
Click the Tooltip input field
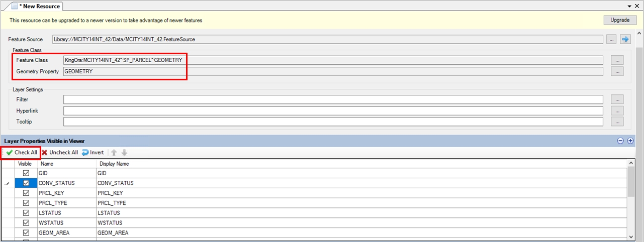(x=333, y=122)
